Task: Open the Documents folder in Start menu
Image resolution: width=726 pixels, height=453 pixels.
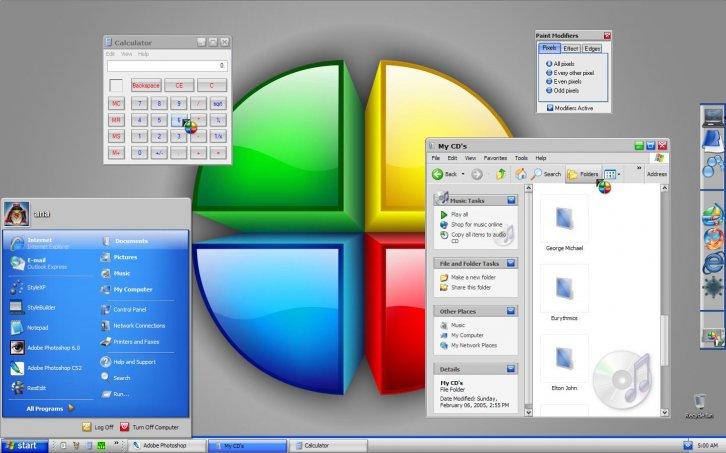Action: [x=125, y=241]
